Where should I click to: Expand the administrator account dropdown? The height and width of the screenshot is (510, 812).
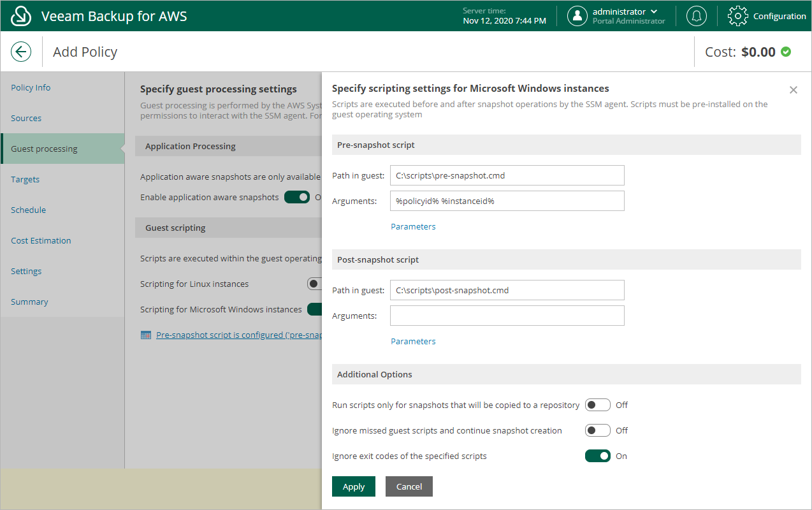(653, 11)
